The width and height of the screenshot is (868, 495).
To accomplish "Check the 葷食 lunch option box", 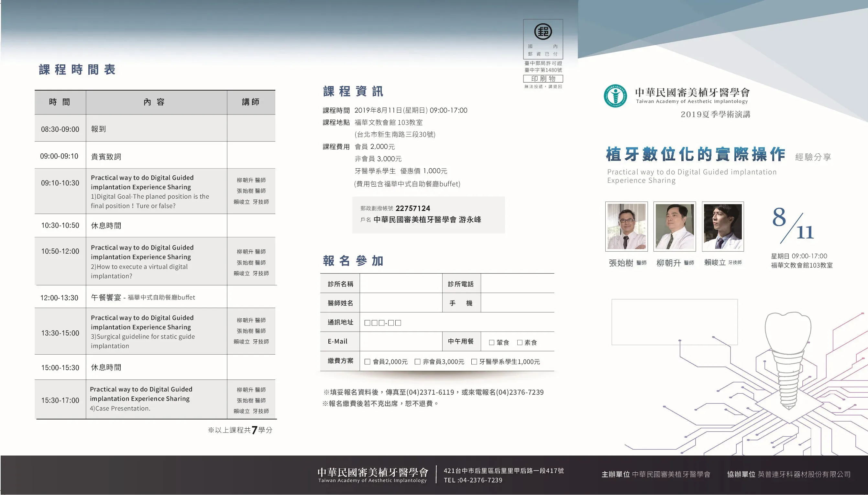I will tap(491, 342).
